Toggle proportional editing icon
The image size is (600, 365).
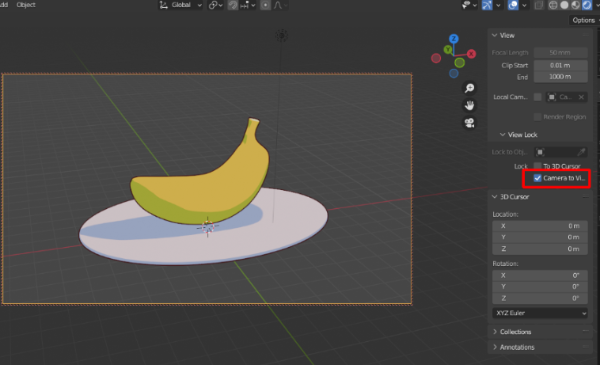point(265,5)
